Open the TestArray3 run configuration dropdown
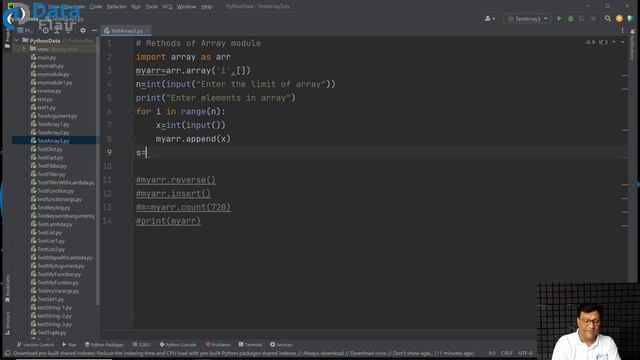The height and width of the screenshot is (360, 640). click(527, 19)
